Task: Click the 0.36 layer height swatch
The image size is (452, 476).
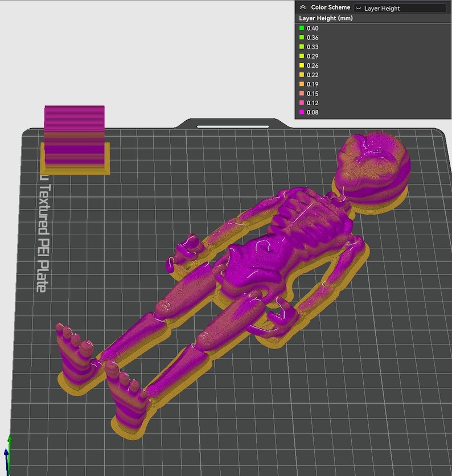Action: [x=302, y=38]
